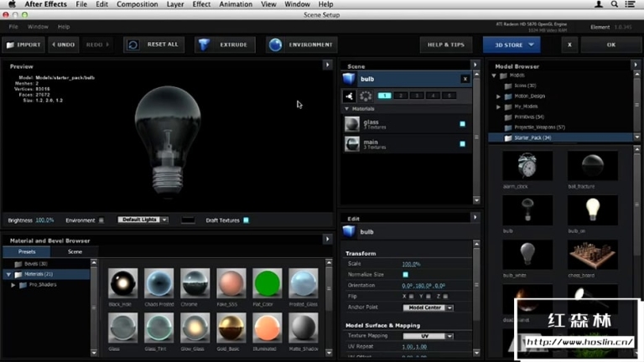Open the Anchor Point Model Center dropdown

click(428, 308)
